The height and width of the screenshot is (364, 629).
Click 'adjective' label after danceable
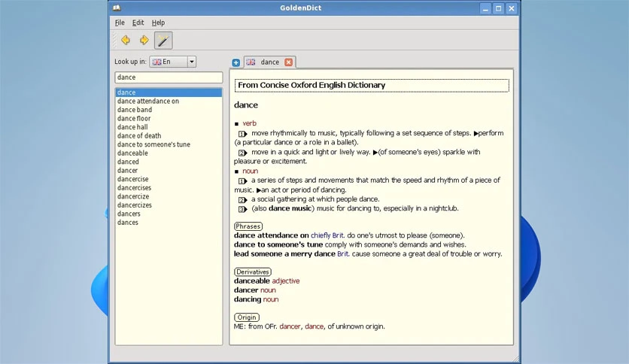(x=286, y=281)
